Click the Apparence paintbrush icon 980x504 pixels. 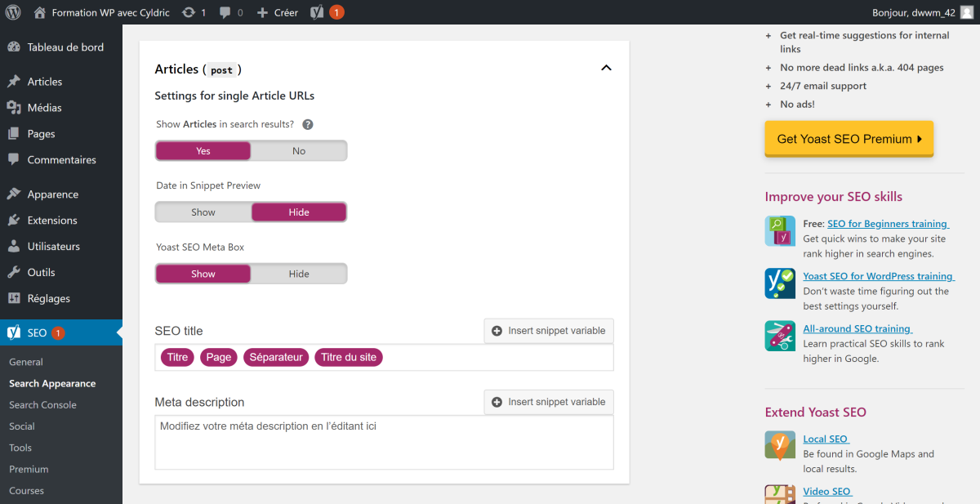tap(14, 194)
